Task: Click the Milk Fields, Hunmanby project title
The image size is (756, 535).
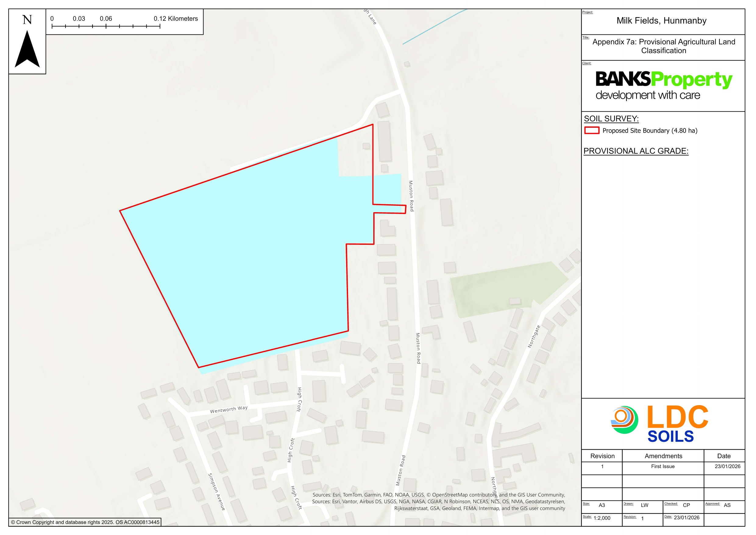Action: tap(661, 21)
